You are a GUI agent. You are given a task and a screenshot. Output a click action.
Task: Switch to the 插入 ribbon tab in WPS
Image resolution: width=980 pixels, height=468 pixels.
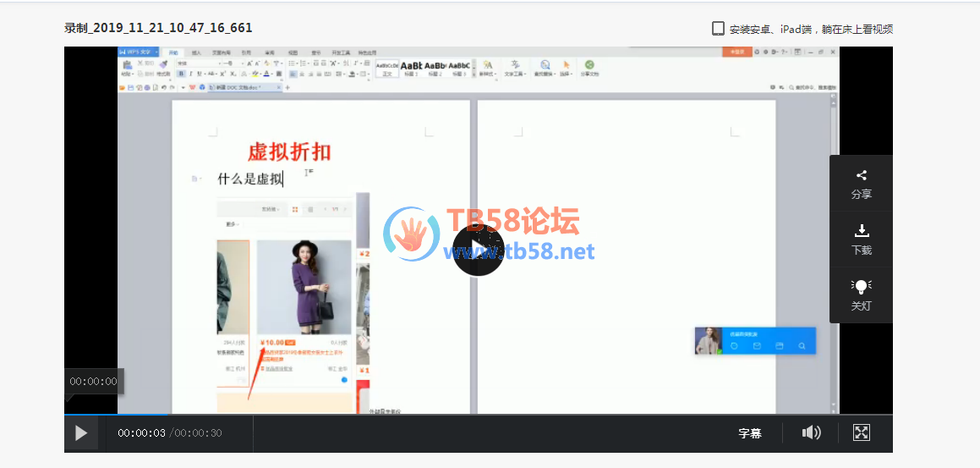[x=196, y=52]
